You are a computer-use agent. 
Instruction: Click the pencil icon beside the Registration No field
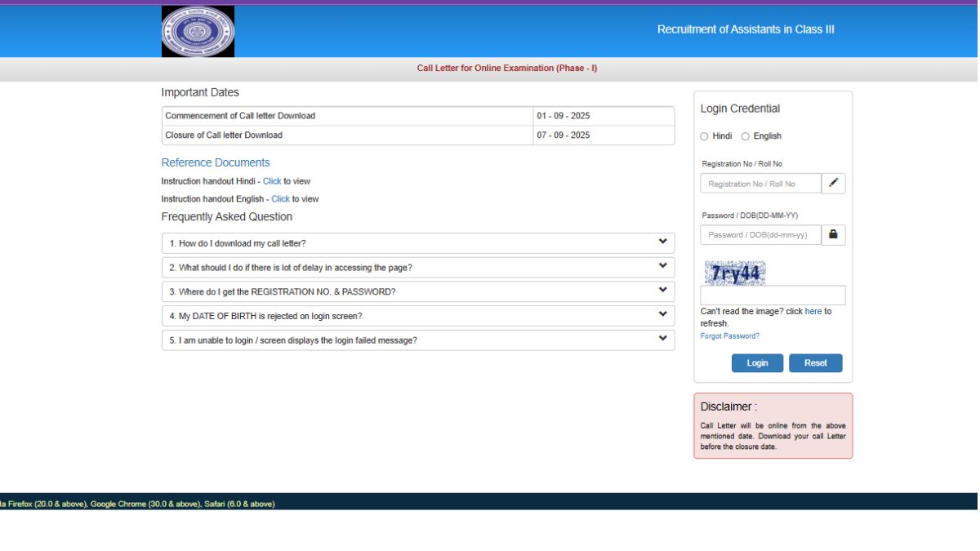click(833, 184)
